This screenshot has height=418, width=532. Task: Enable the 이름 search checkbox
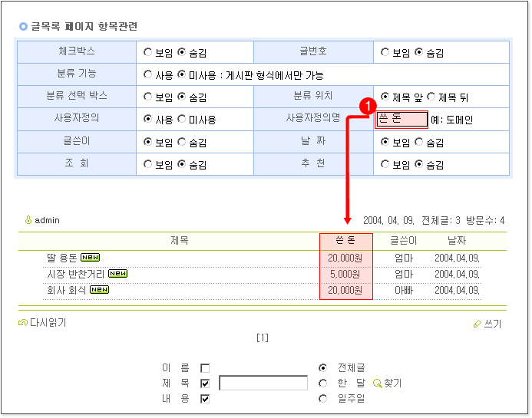[205, 368]
